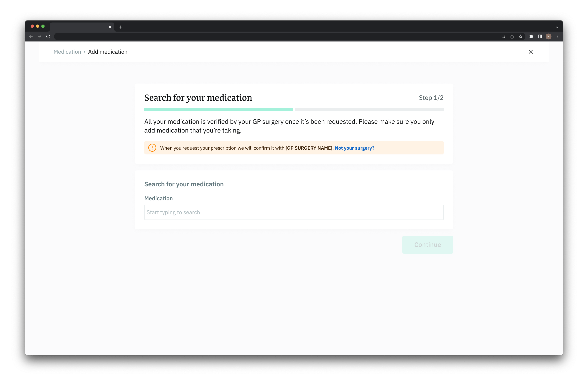Click the green macOS fullscreen dot
The width and height of the screenshot is (588, 385).
click(x=43, y=26)
